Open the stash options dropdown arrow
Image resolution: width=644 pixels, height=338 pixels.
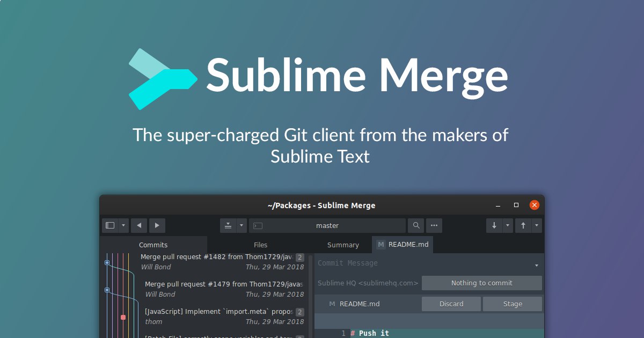point(241,225)
